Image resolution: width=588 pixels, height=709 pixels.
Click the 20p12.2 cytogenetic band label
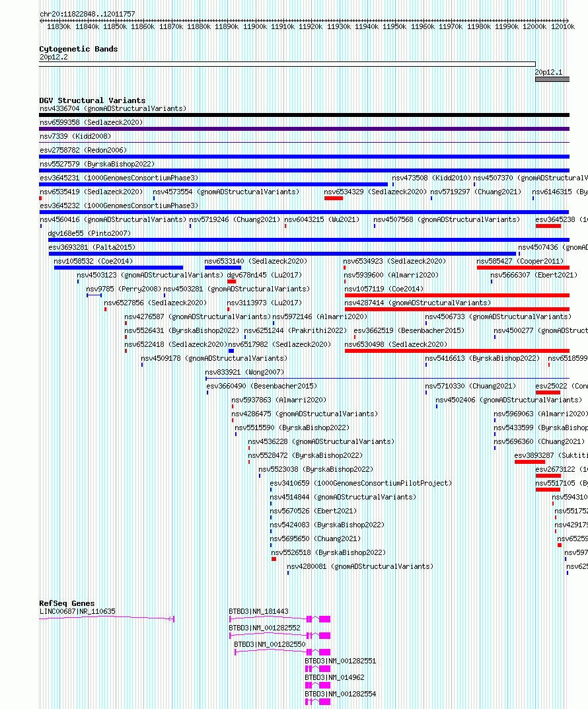54,57
